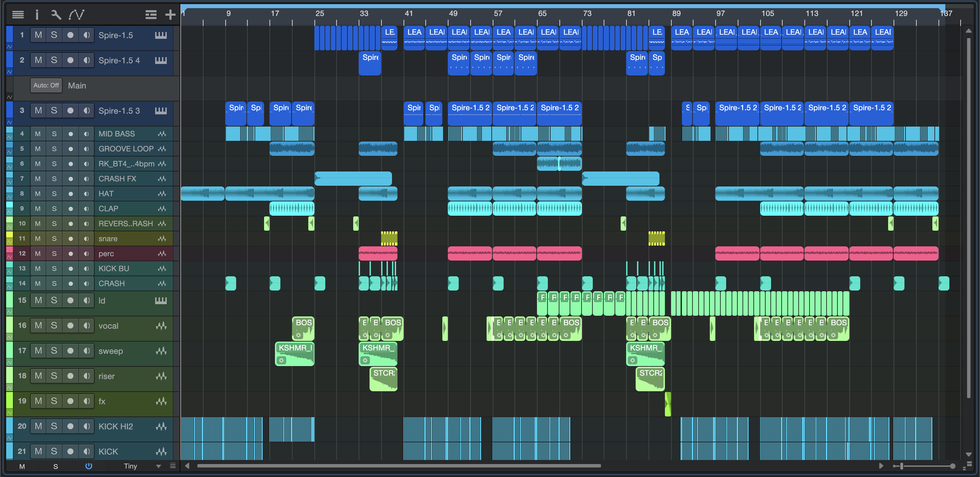
Task: Add a new track with plus icon
Action: tap(170, 14)
